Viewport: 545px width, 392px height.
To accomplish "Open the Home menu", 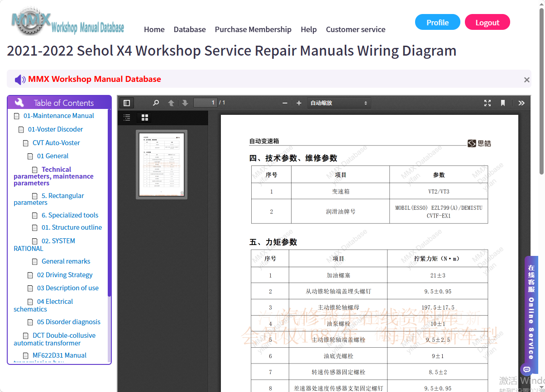I will tap(154, 29).
